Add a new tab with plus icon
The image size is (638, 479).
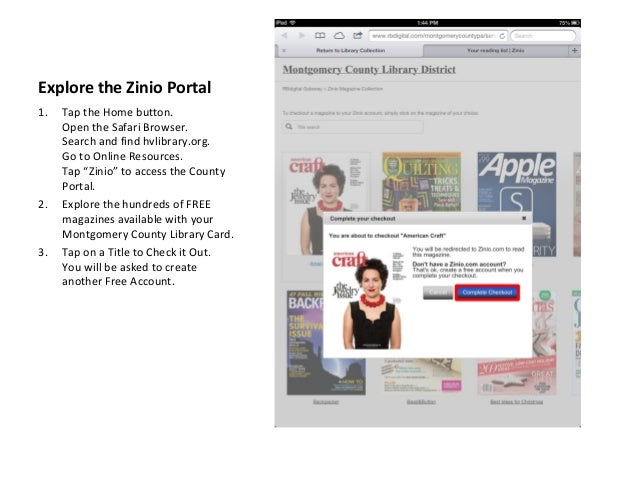pos(574,50)
